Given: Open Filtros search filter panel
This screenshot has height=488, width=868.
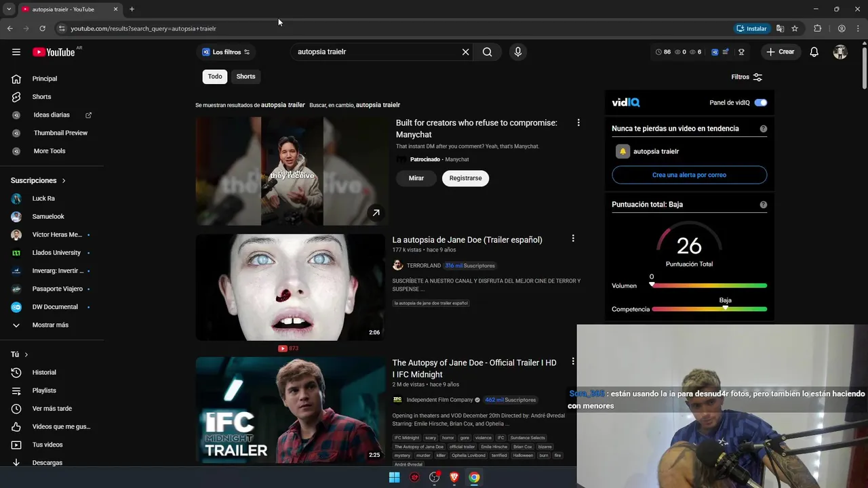Looking at the screenshot, I should tap(747, 77).
